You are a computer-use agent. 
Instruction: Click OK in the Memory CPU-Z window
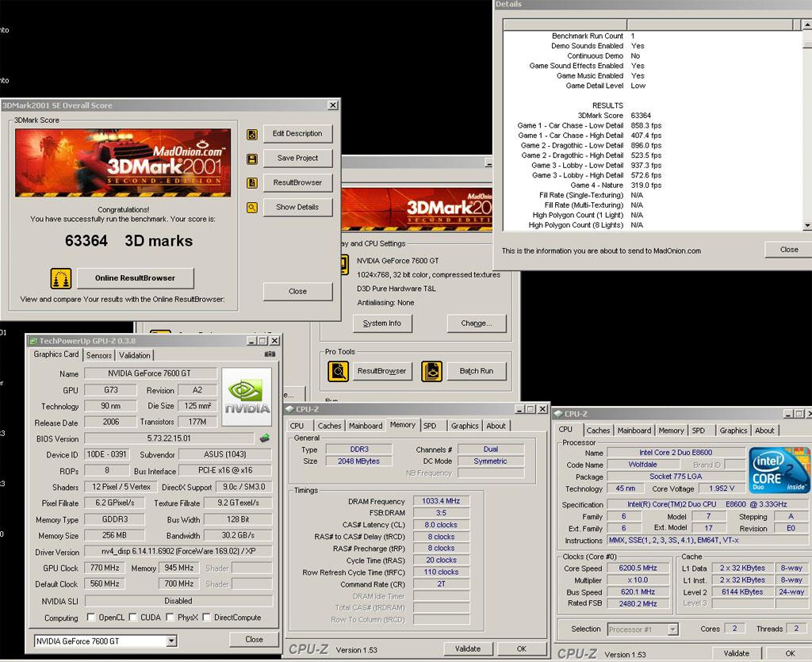[x=522, y=649]
